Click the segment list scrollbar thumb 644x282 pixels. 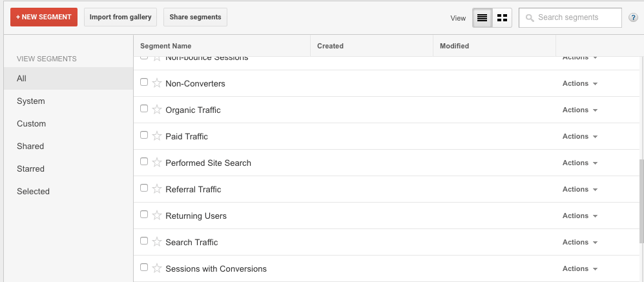[641, 201]
